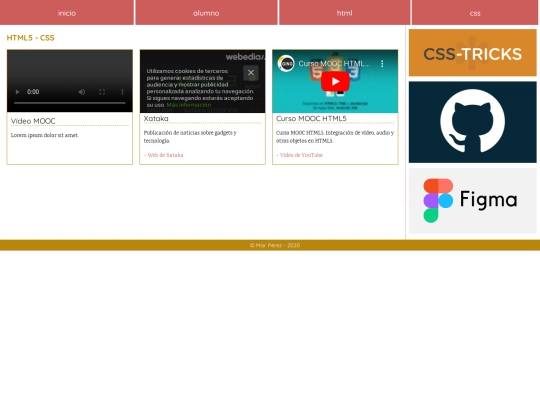Click the 'Xataka' card heading
This screenshot has height=405, width=540.
click(156, 118)
